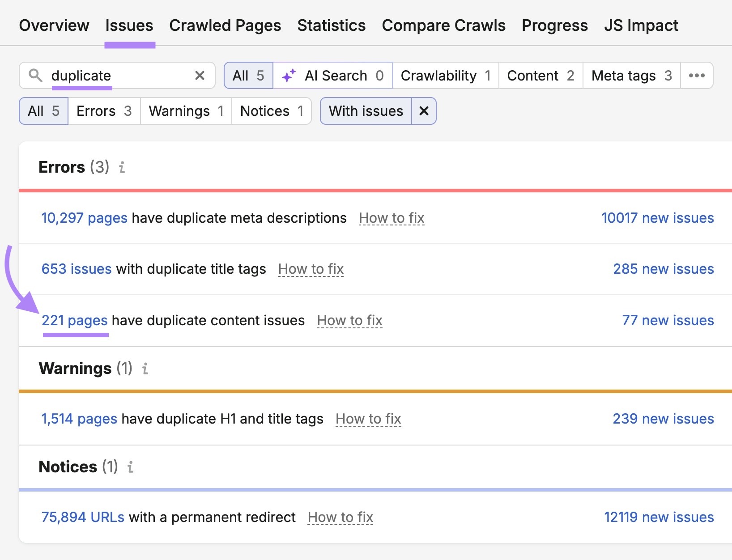The height and width of the screenshot is (560, 732).
Task: Show only Warnings 1
Action: click(186, 111)
